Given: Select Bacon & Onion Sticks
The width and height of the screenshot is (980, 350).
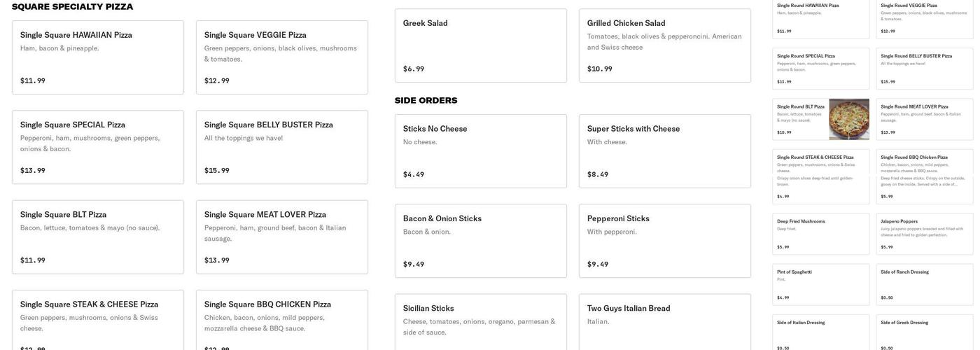Looking at the screenshot, I should [x=480, y=241].
